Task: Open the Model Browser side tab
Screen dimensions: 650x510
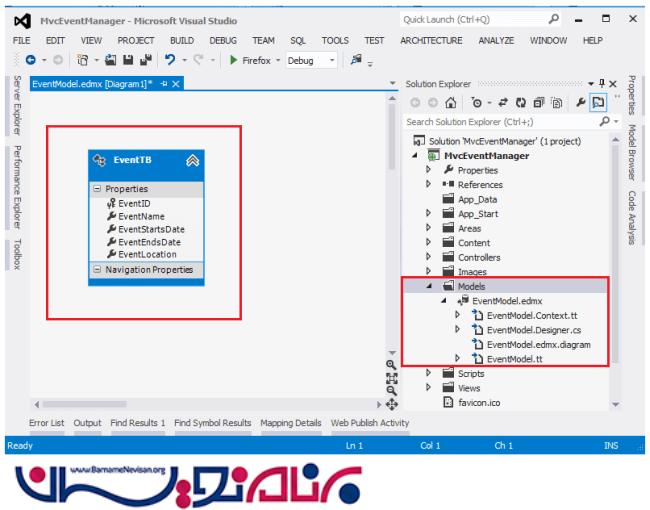Action: 631,152
